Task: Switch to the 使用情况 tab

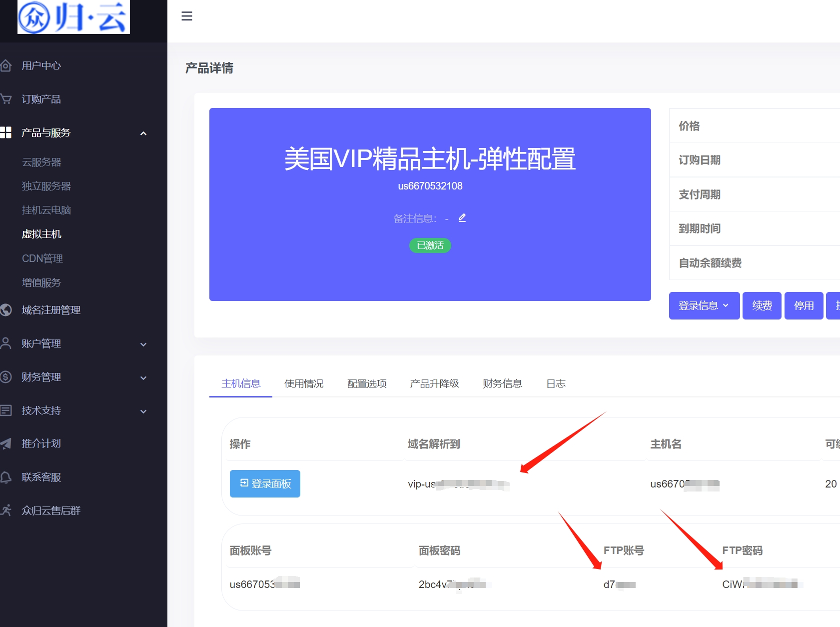Action: 304,383
